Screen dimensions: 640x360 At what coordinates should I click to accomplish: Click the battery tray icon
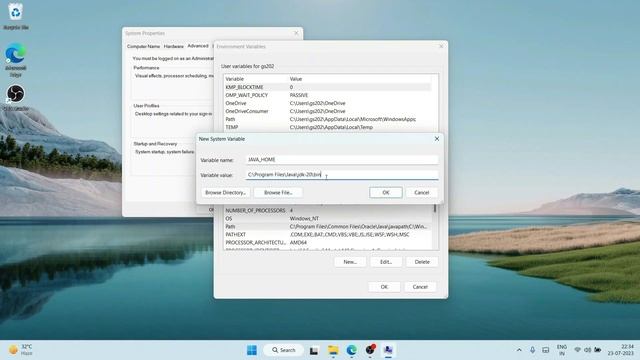[598, 350]
